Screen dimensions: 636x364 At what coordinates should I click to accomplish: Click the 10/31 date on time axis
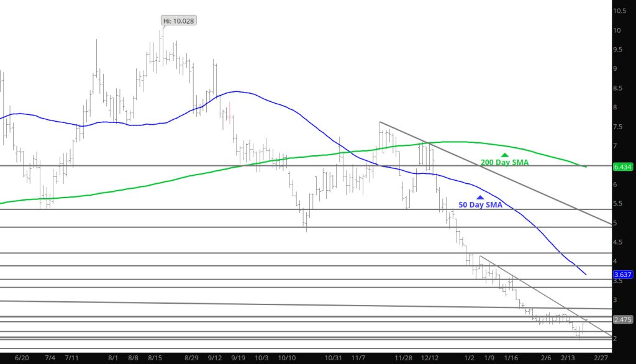[334, 358]
